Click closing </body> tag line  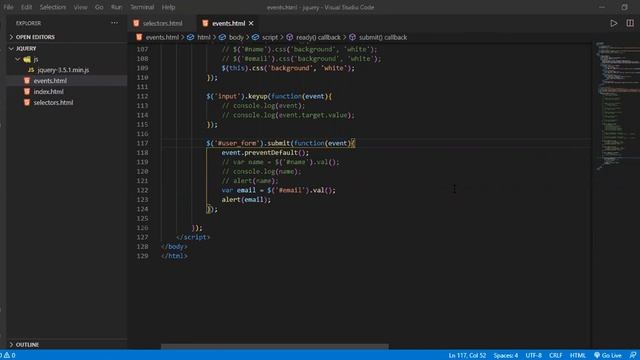click(x=174, y=247)
